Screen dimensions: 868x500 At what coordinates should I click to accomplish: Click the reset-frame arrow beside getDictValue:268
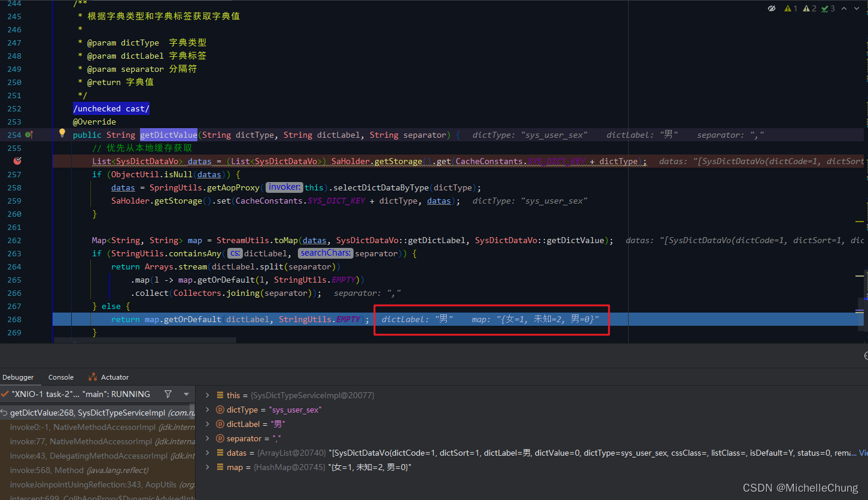(5, 413)
